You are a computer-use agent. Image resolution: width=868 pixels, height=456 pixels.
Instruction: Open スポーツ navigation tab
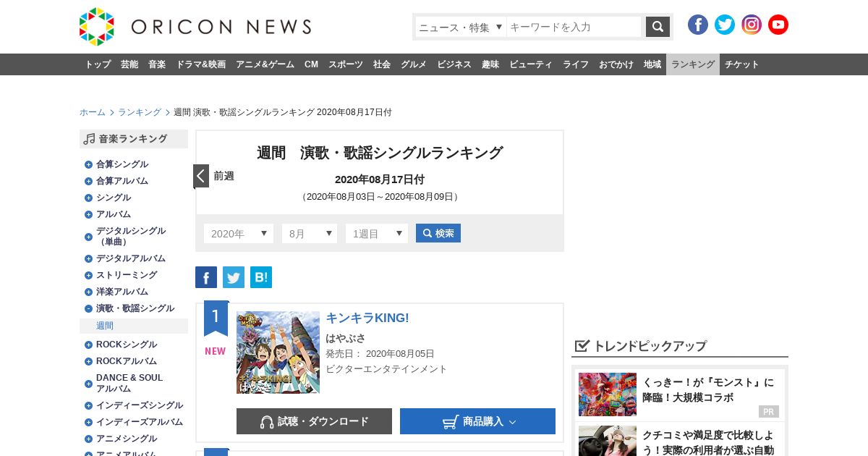click(346, 64)
